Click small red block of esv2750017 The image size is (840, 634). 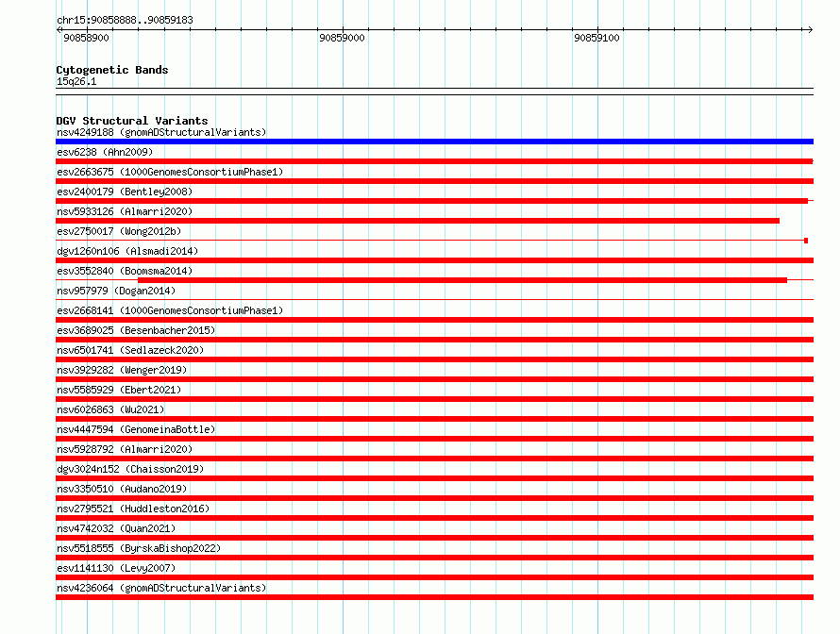tap(806, 241)
